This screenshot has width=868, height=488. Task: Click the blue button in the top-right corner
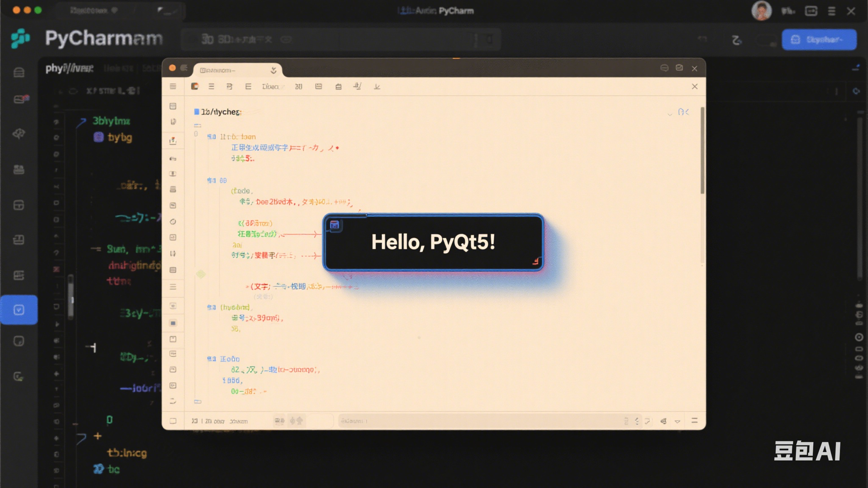[x=819, y=39]
